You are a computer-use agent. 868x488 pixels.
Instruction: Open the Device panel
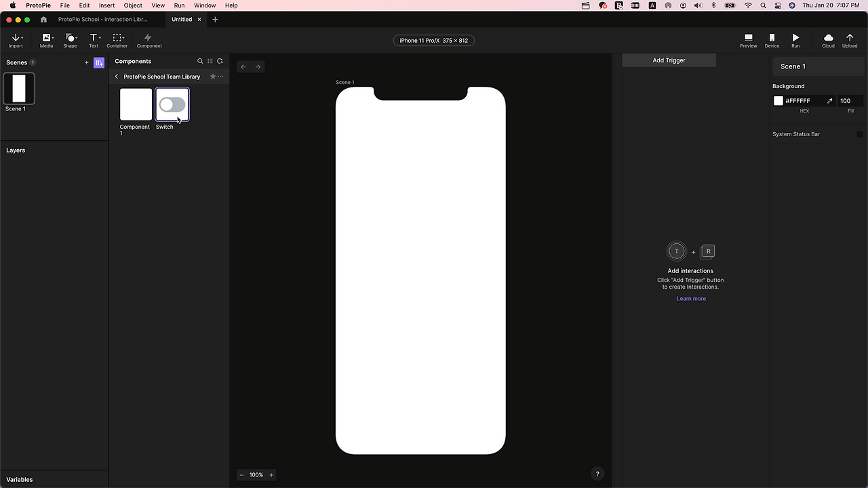pos(772,39)
